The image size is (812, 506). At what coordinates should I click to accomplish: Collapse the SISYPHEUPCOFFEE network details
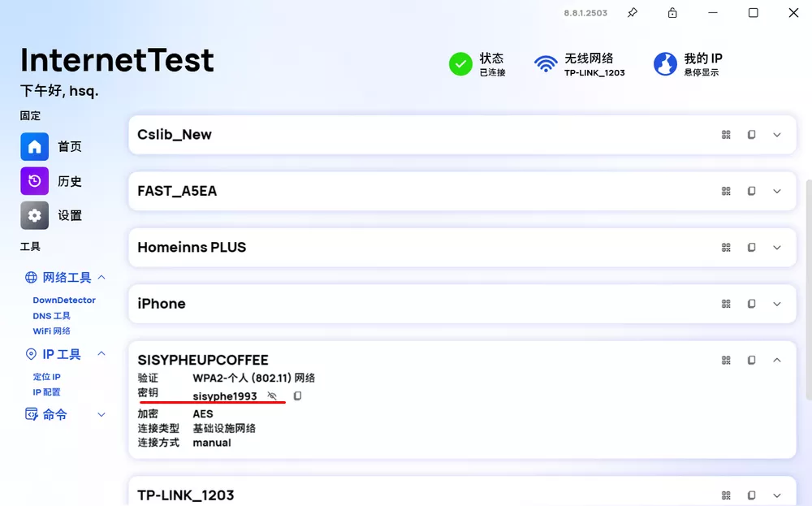tap(777, 360)
